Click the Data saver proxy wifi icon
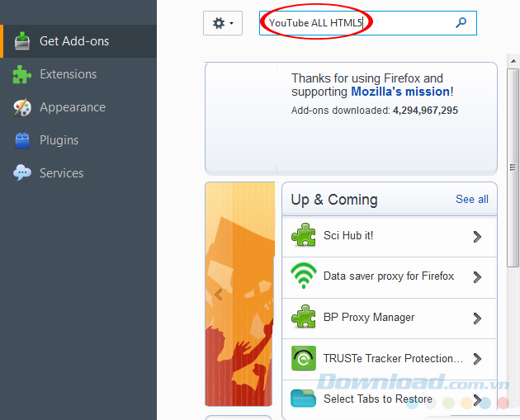 pyautogui.click(x=304, y=276)
